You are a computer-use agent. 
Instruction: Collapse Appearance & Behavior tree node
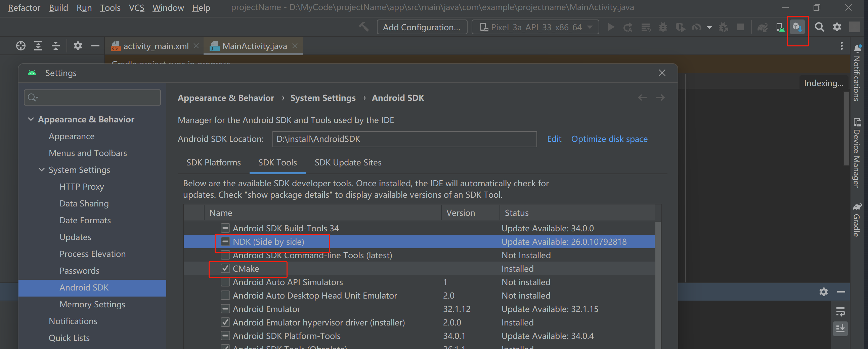point(31,119)
